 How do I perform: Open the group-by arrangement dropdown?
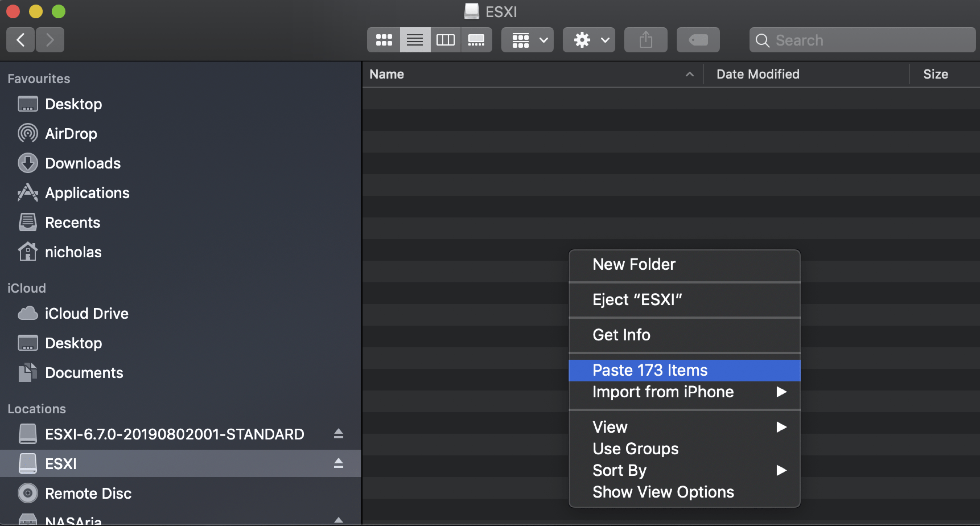click(527, 40)
